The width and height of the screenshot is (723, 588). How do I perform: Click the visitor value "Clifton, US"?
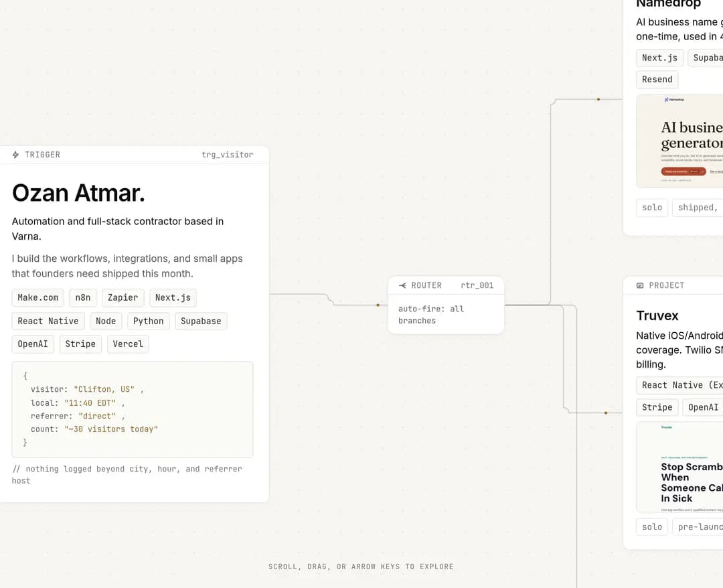point(104,389)
